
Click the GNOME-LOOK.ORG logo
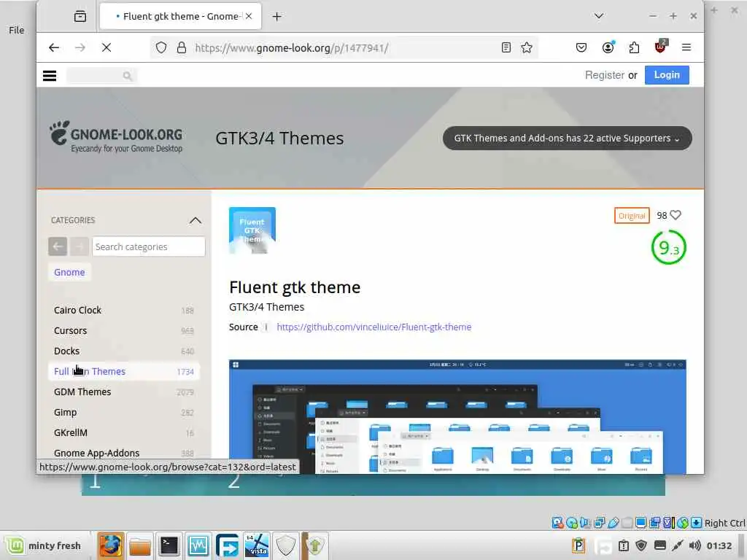[x=116, y=137]
